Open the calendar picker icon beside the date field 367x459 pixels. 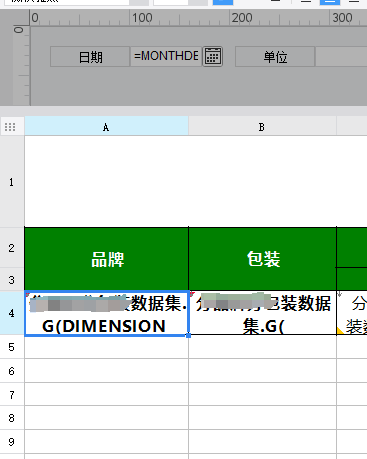pos(212,56)
